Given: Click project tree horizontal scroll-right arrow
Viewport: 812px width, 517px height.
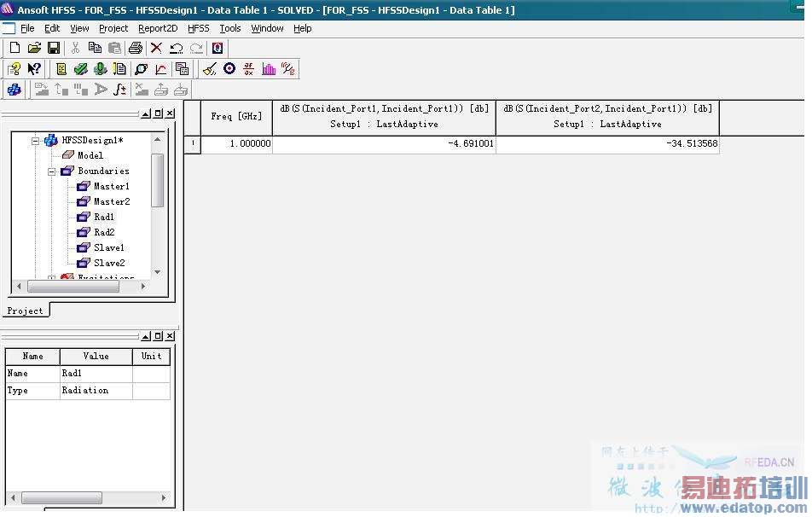Looking at the screenshot, I should [x=143, y=286].
